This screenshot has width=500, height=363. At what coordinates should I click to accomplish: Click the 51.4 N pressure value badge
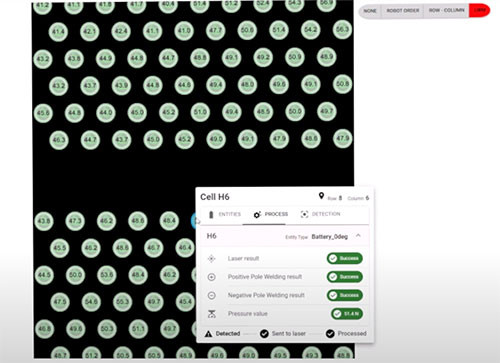coord(347,314)
